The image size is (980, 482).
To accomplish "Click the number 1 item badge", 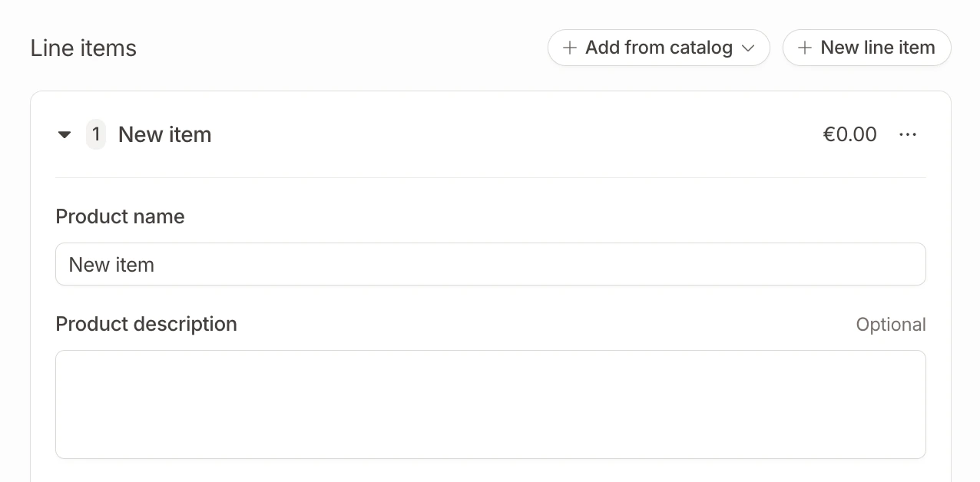I will [96, 134].
